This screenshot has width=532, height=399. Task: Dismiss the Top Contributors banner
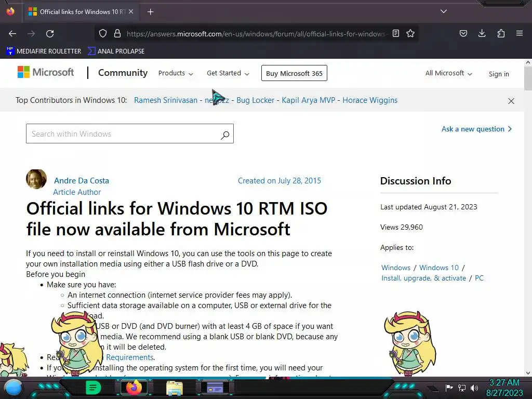tap(511, 101)
